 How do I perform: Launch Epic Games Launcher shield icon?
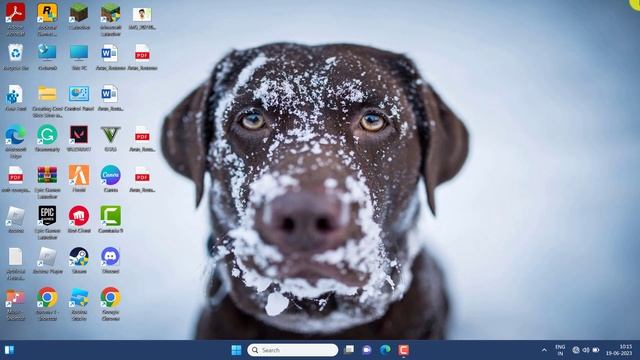(x=47, y=216)
